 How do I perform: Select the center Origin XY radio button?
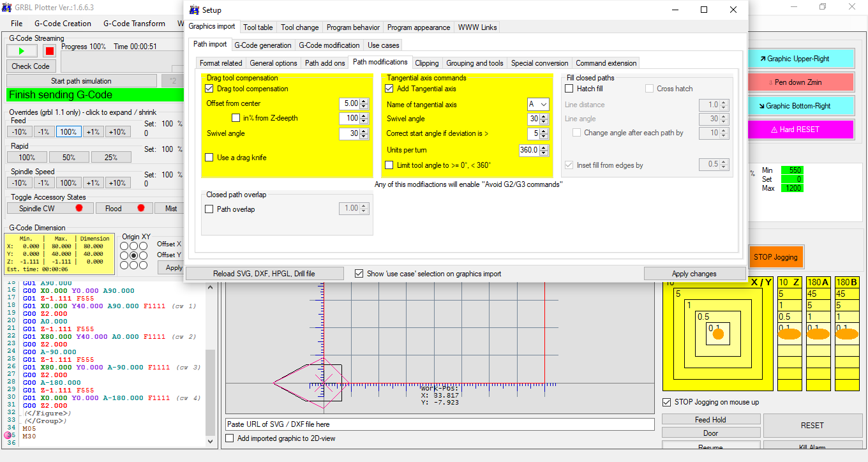pyautogui.click(x=134, y=255)
